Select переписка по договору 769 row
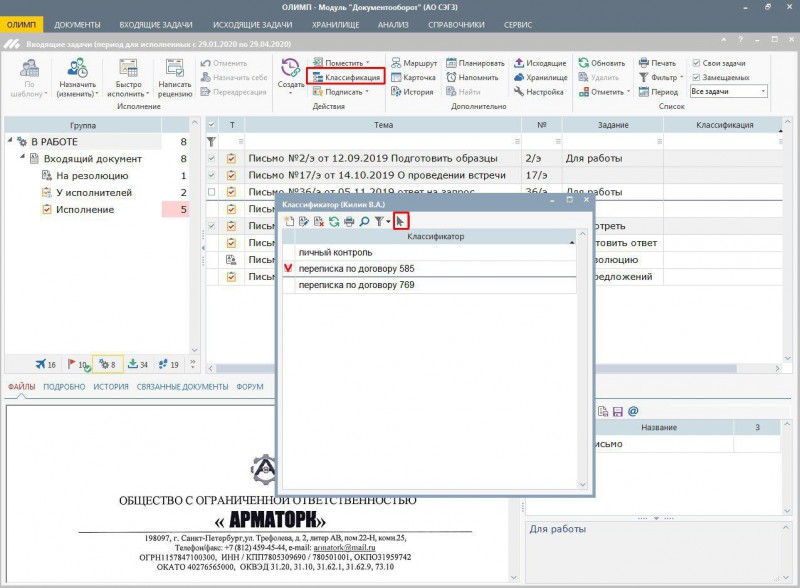 (430, 285)
